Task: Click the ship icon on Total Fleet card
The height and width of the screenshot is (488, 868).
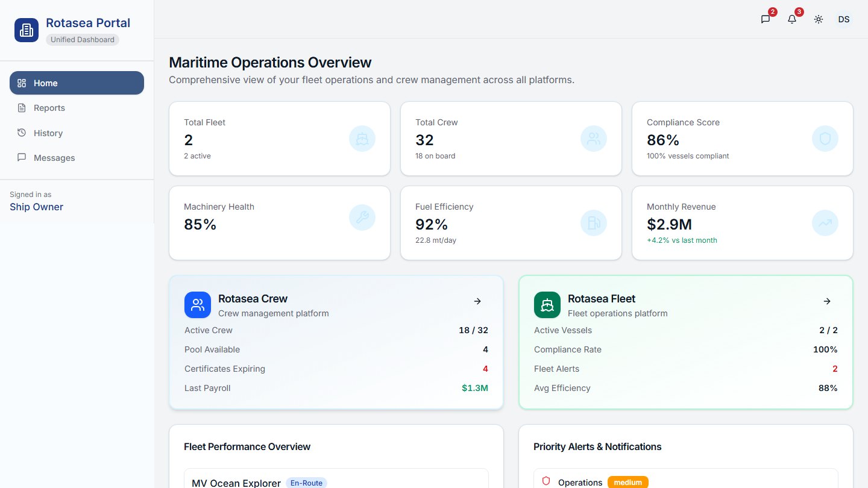Action: [x=362, y=139]
